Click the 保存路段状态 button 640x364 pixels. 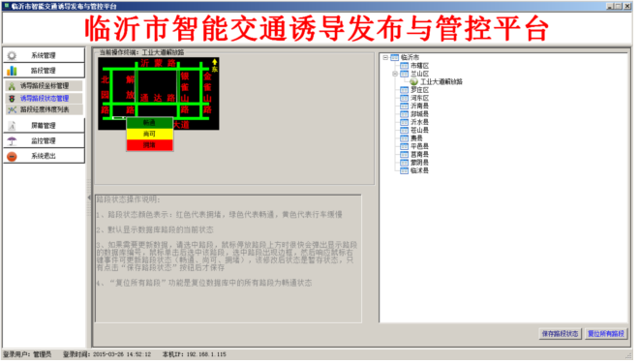coord(560,334)
